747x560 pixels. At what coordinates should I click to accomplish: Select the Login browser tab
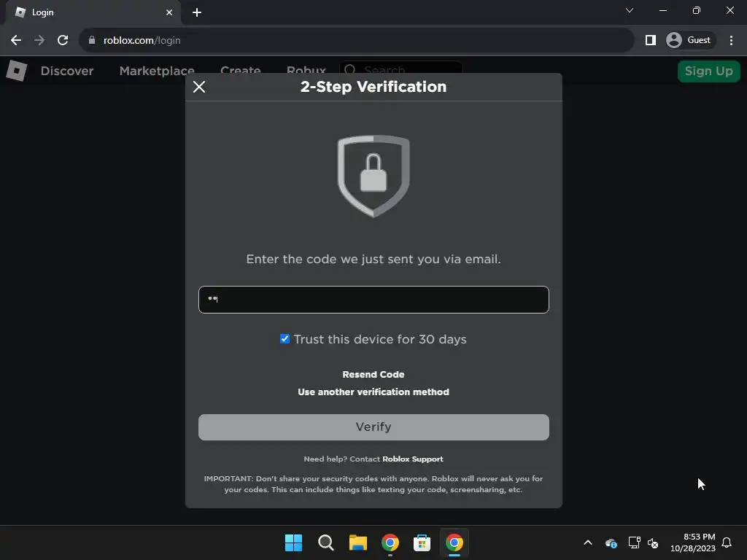93,12
